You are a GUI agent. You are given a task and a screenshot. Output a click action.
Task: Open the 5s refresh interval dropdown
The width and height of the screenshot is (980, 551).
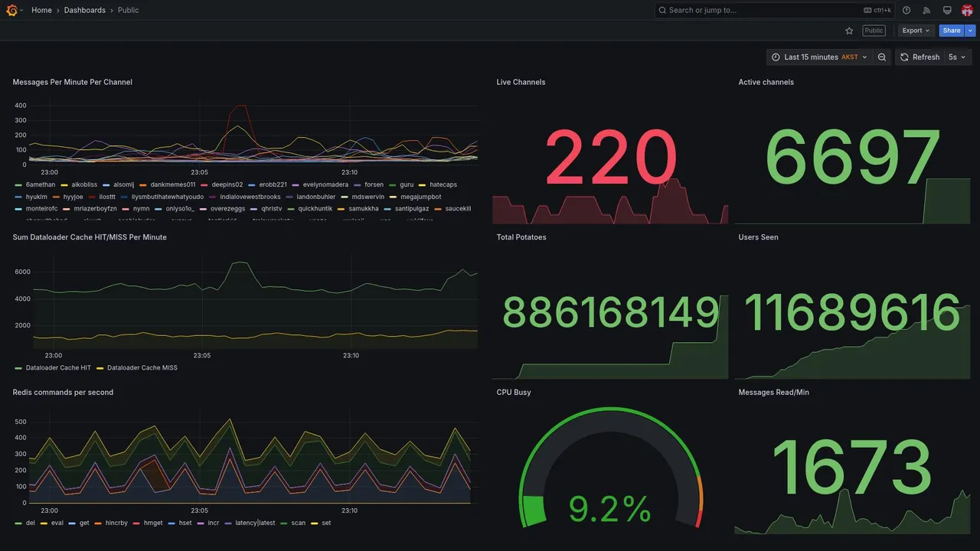click(x=957, y=57)
